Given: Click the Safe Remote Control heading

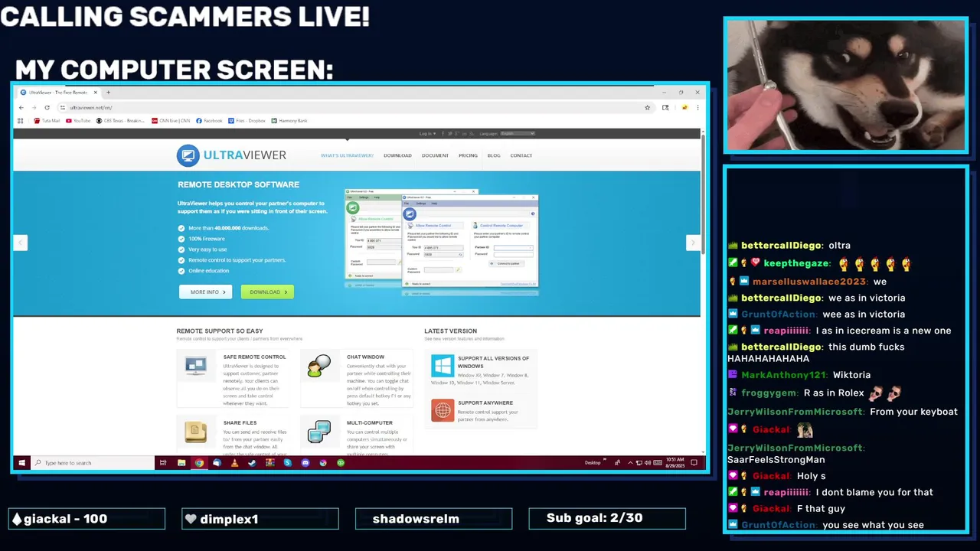Looking at the screenshot, I should tap(254, 357).
